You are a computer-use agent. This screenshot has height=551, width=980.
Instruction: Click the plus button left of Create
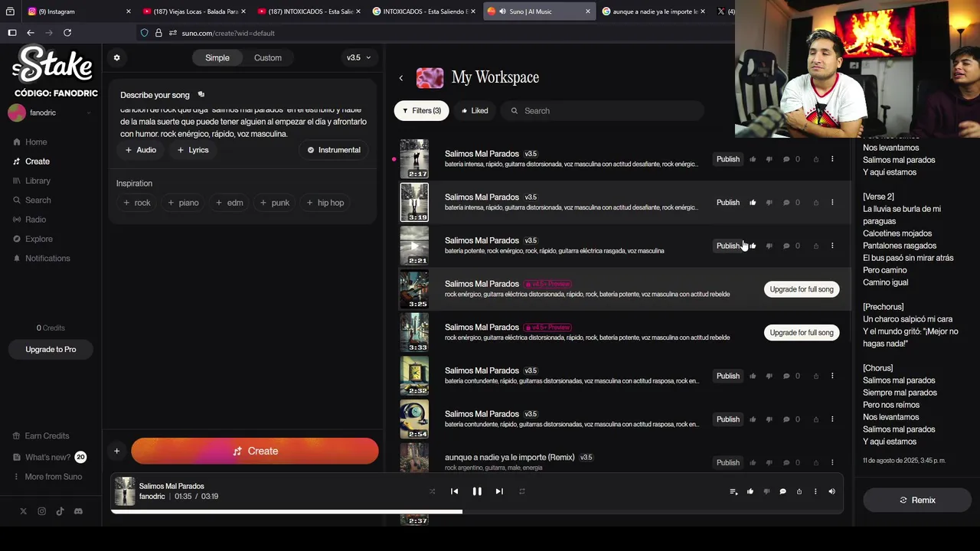(x=116, y=451)
